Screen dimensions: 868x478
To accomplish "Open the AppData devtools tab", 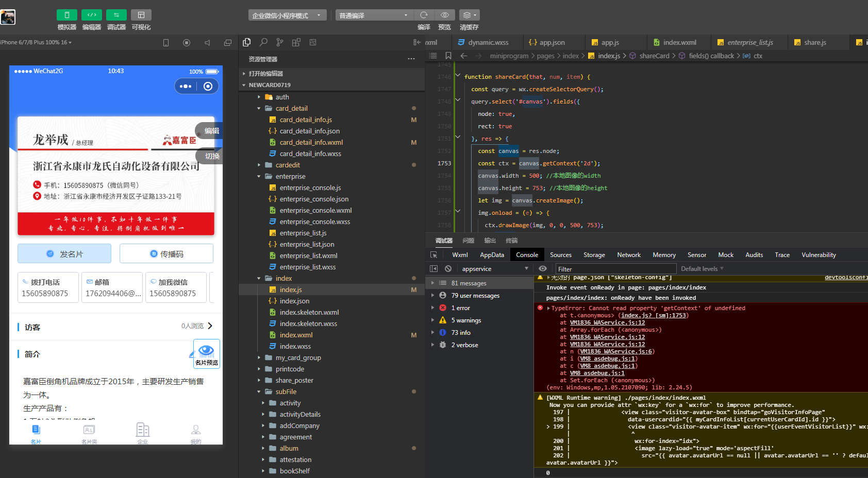I will point(492,255).
